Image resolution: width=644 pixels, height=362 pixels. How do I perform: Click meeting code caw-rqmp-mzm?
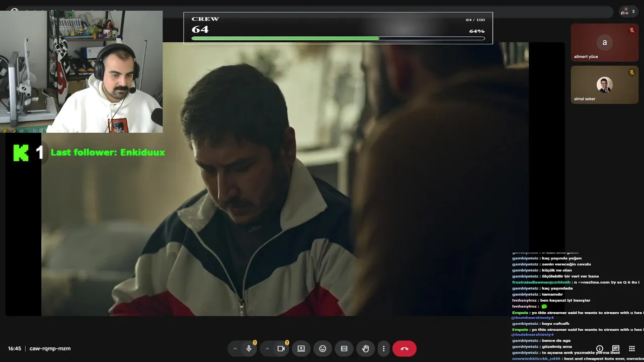coord(50,348)
